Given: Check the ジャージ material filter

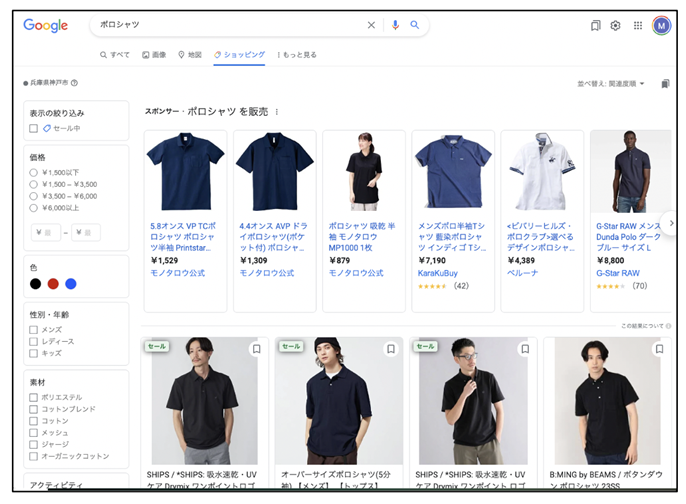Looking at the screenshot, I should (33, 444).
